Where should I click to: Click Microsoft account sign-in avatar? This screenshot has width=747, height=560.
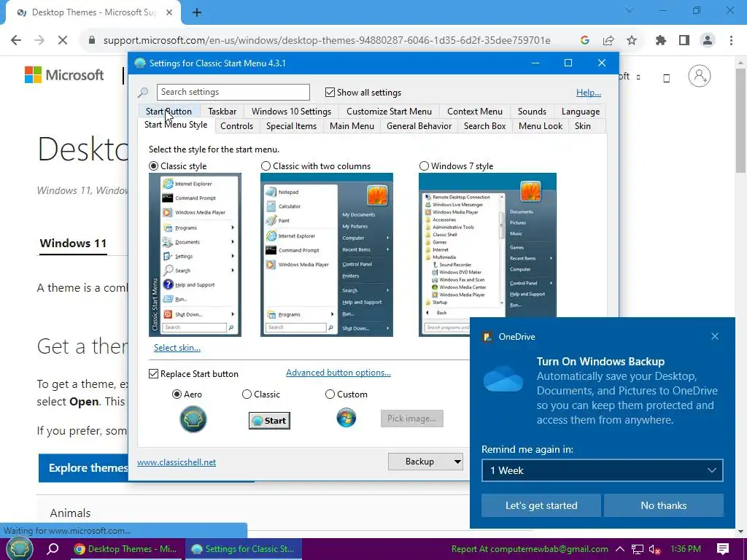point(700,76)
